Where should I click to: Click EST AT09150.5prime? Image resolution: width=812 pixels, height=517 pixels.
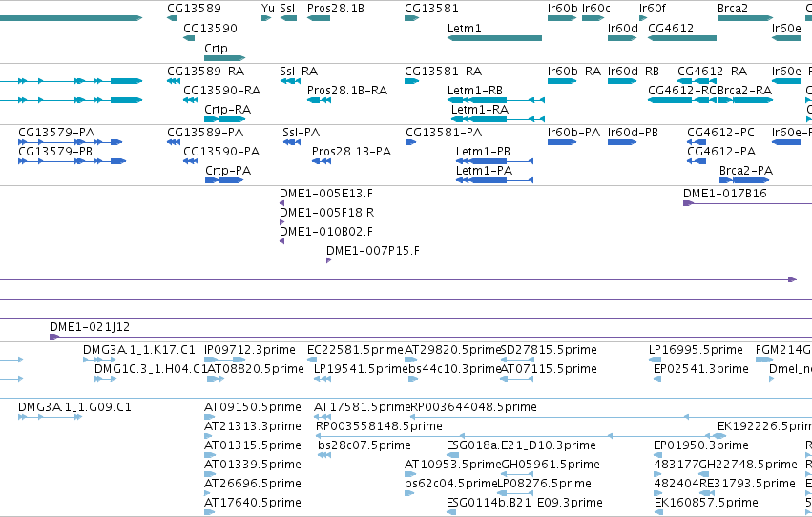[210, 417]
